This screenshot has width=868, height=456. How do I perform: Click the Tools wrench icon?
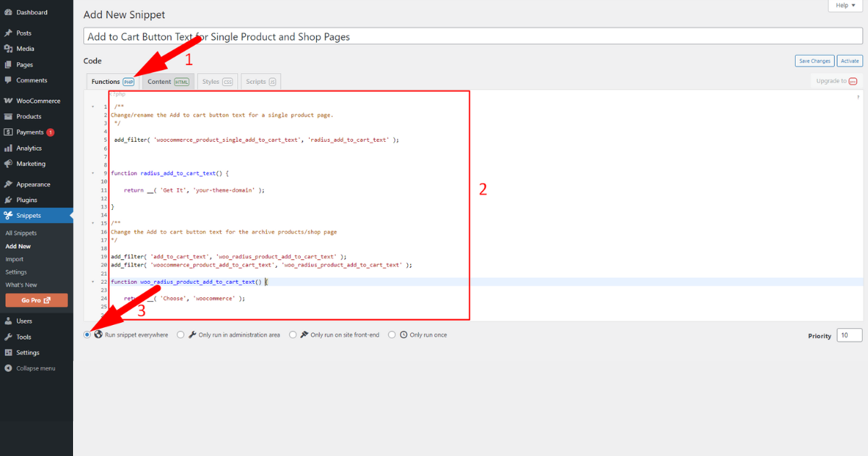(8, 337)
